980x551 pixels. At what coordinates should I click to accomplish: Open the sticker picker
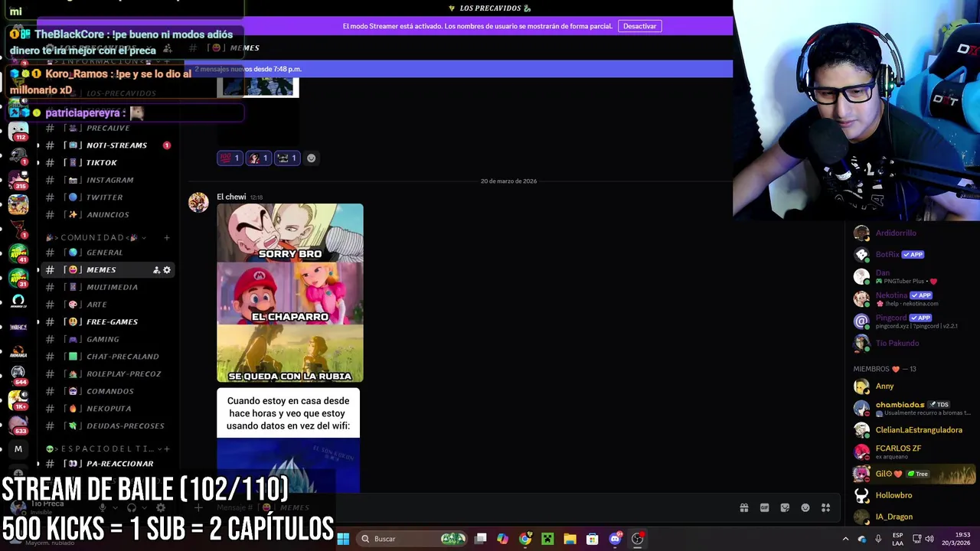785,507
